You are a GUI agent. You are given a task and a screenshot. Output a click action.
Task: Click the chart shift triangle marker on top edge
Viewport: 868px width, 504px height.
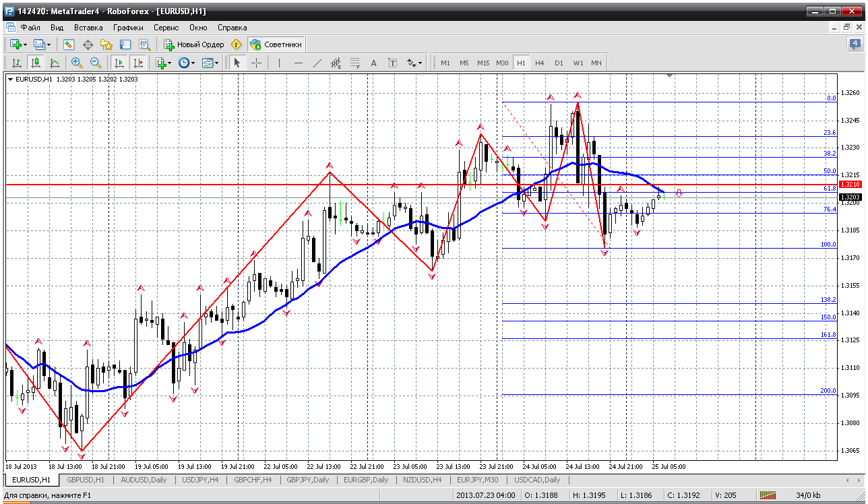pyautogui.click(x=669, y=75)
